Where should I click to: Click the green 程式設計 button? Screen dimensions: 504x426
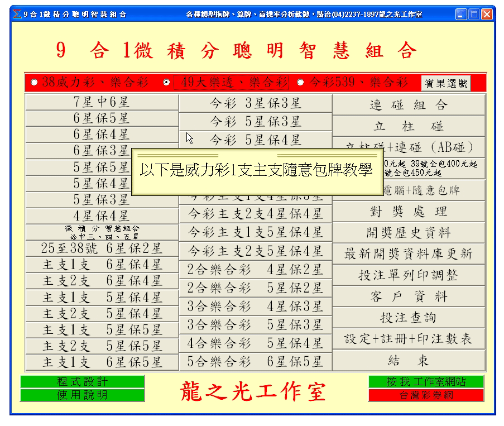click(82, 382)
